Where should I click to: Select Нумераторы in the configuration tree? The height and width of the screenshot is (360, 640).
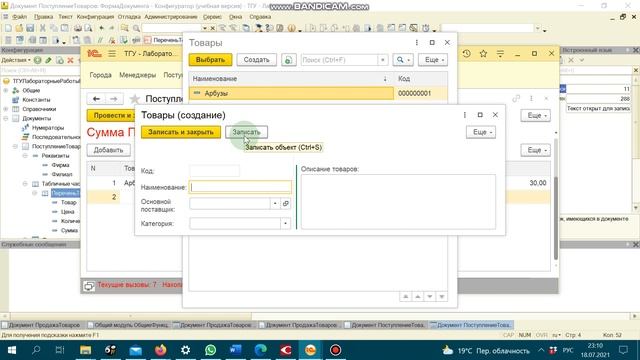pyautogui.click(x=48, y=128)
